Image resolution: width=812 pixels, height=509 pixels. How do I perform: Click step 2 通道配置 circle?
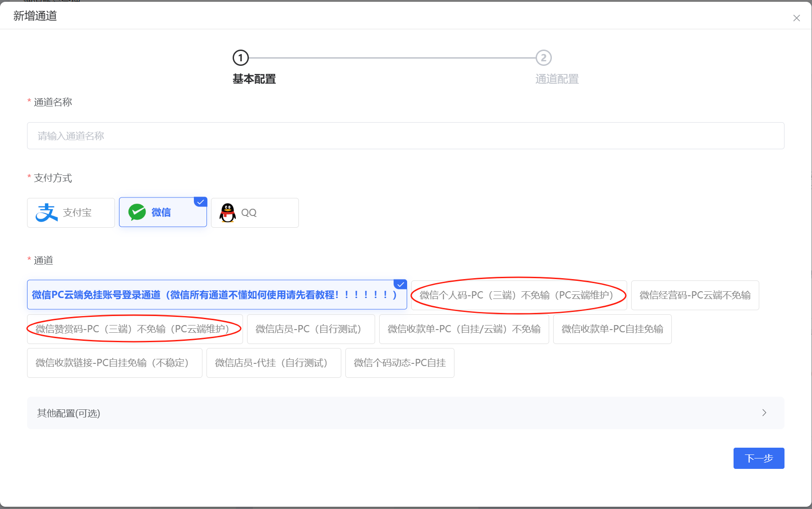[543, 58]
